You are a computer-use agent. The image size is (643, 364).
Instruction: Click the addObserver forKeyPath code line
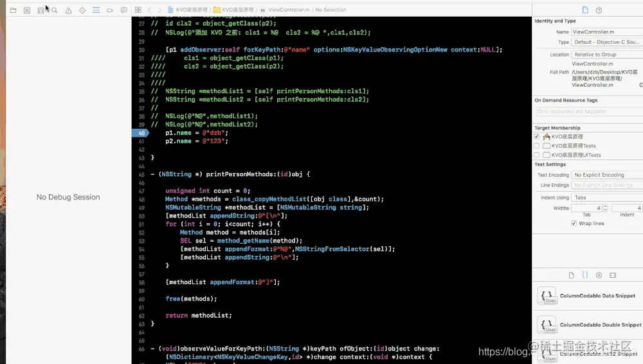334,50
